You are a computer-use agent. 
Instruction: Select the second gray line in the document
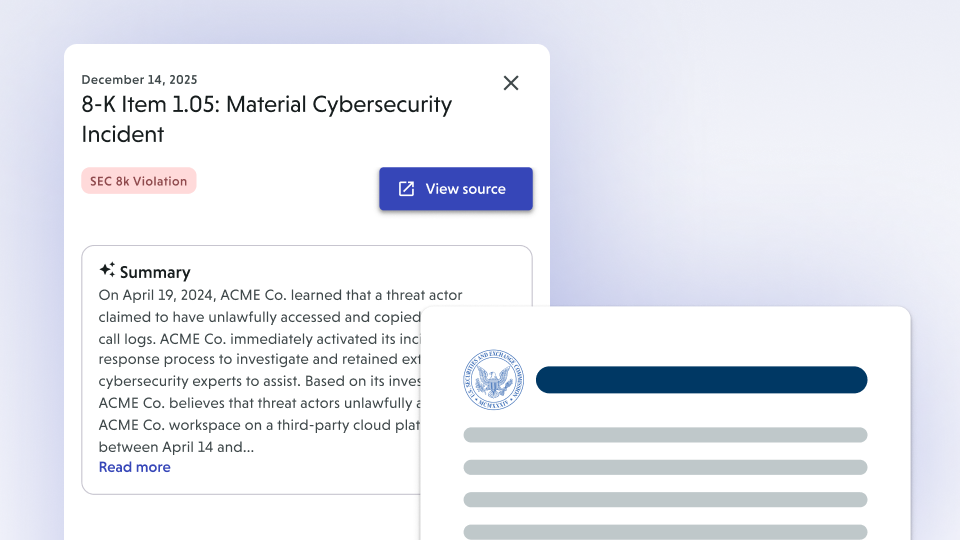(x=665, y=467)
